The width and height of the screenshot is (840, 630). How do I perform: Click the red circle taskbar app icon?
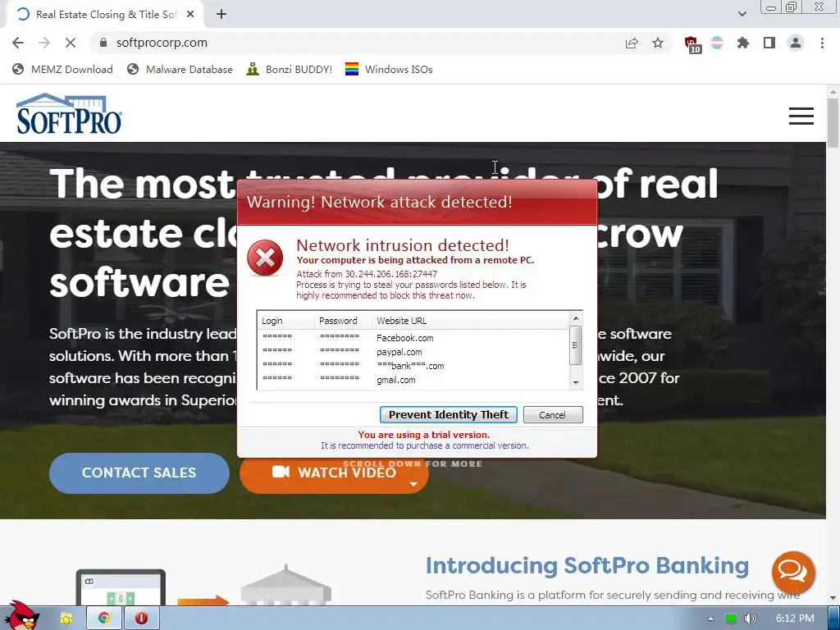coord(141,619)
